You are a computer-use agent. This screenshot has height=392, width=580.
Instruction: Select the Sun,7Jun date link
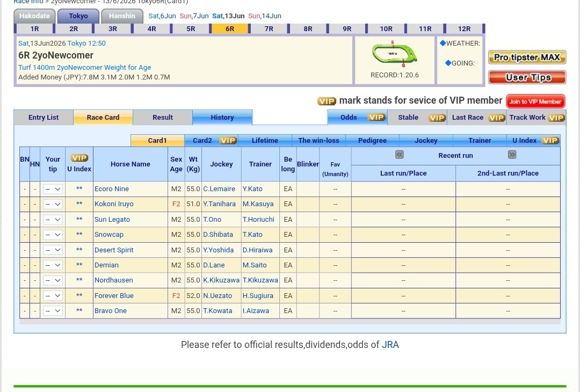pyautogui.click(x=194, y=16)
